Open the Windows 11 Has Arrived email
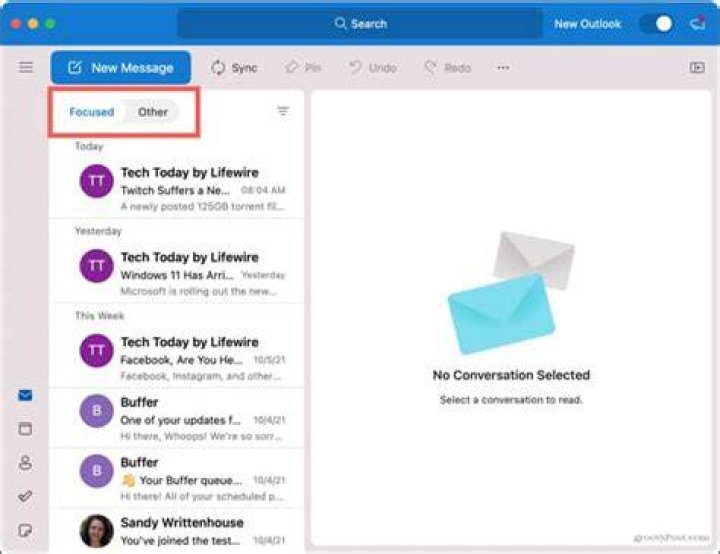The image size is (720, 554). click(176, 273)
